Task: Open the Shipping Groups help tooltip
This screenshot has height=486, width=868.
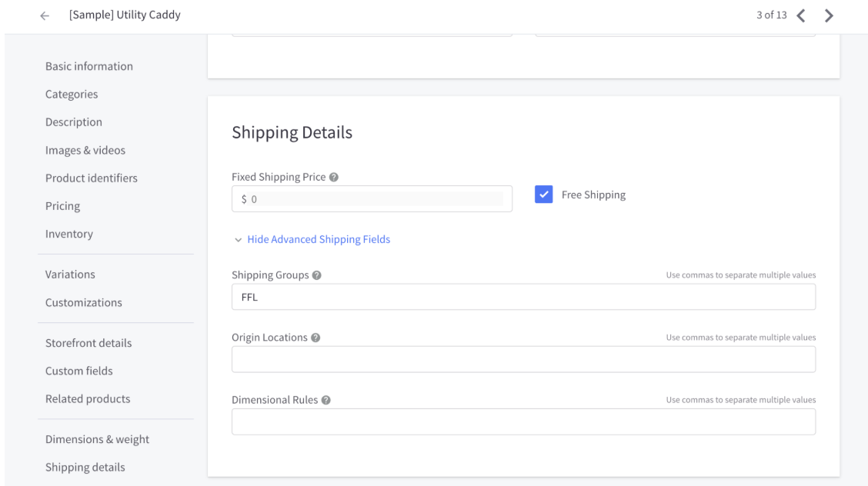Action: pos(315,275)
